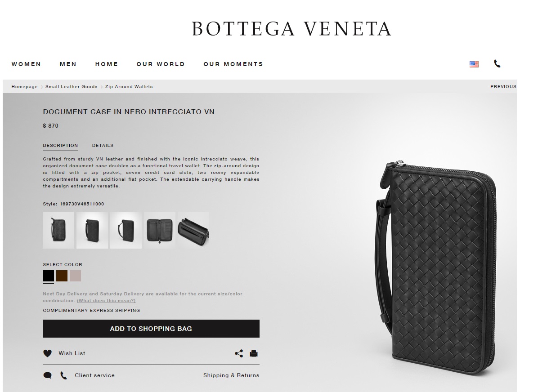Click the US flag country selector icon

click(474, 64)
